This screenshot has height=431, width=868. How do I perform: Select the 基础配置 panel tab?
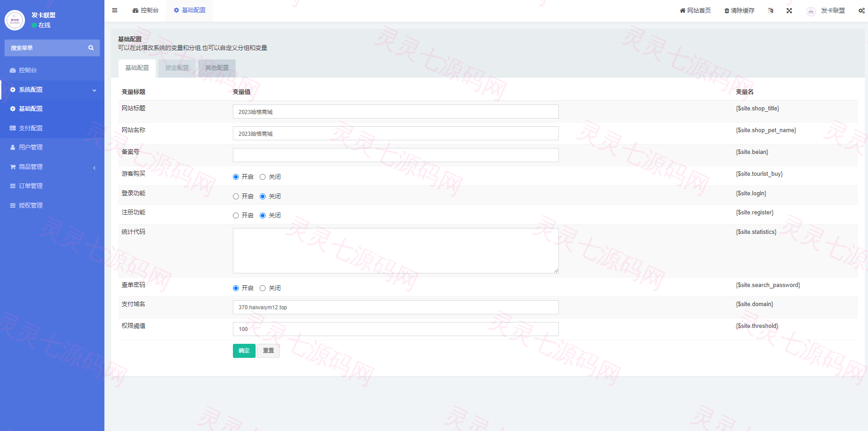(x=137, y=68)
